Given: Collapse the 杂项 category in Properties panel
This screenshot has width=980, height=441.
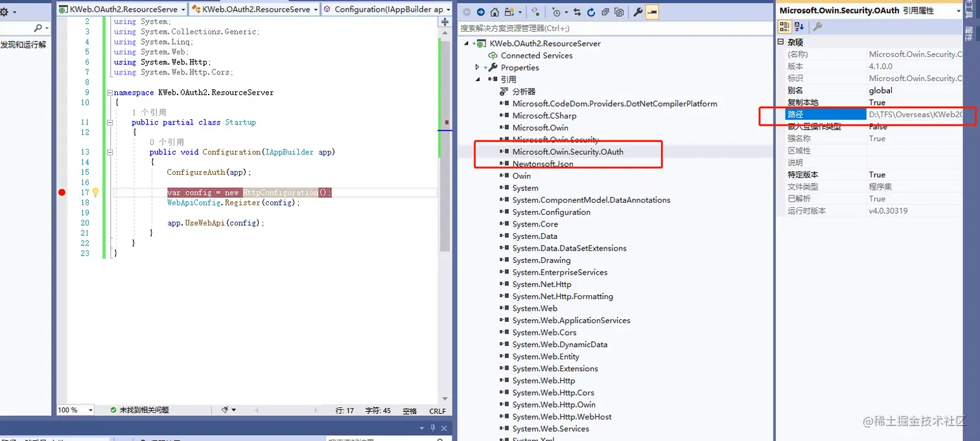Looking at the screenshot, I should pyautogui.click(x=780, y=42).
